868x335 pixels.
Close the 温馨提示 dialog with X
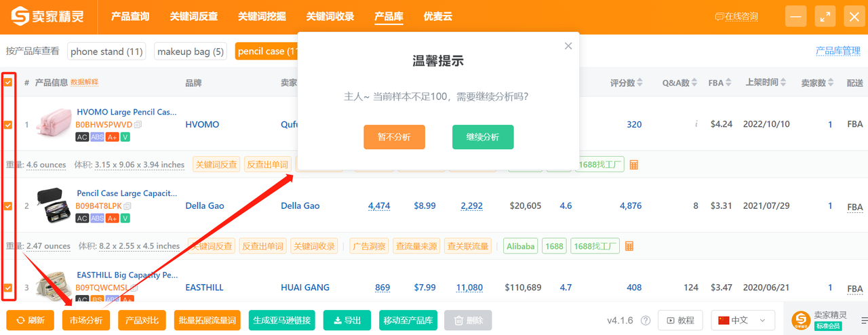568,46
